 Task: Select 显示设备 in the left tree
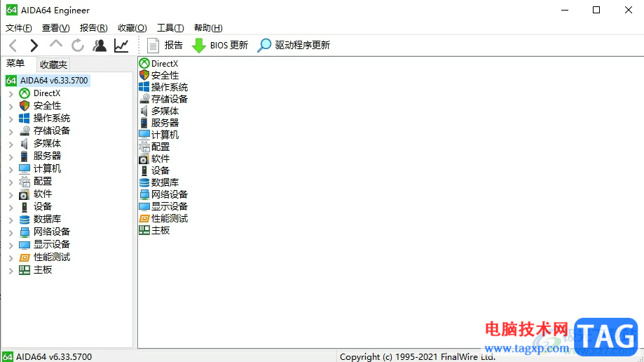tap(52, 244)
